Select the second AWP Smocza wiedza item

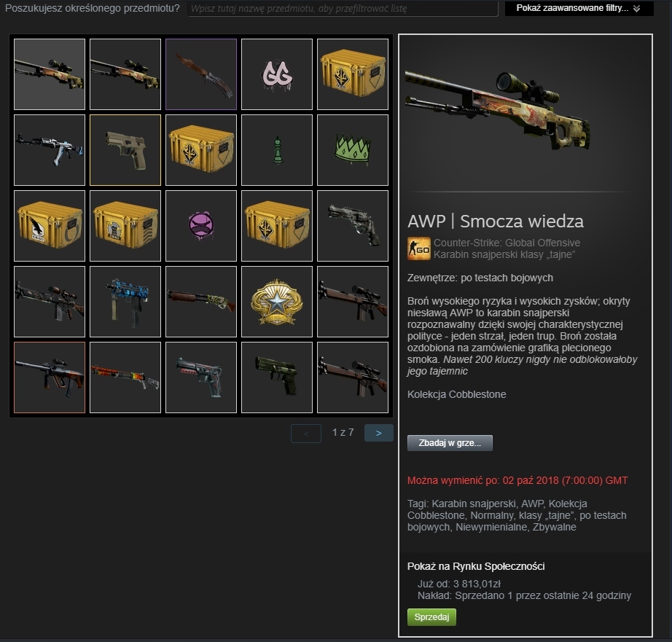(x=125, y=74)
